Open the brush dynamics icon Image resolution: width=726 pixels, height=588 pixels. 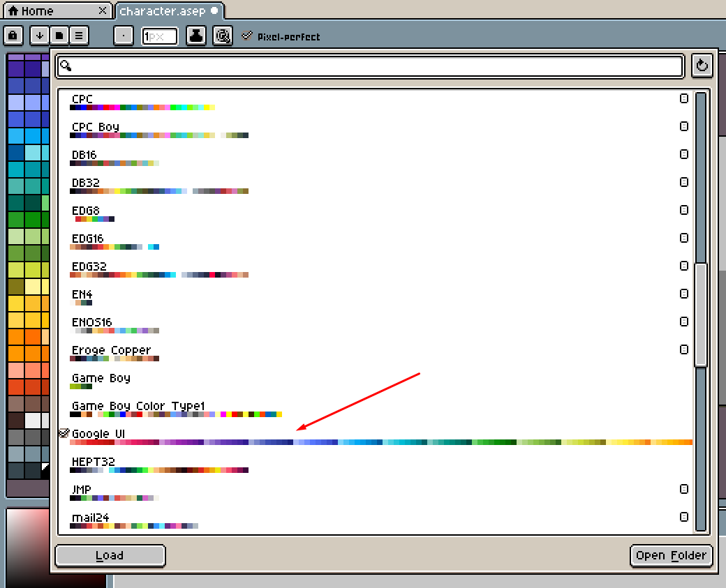pyautogui.click(x=223, y=36)
